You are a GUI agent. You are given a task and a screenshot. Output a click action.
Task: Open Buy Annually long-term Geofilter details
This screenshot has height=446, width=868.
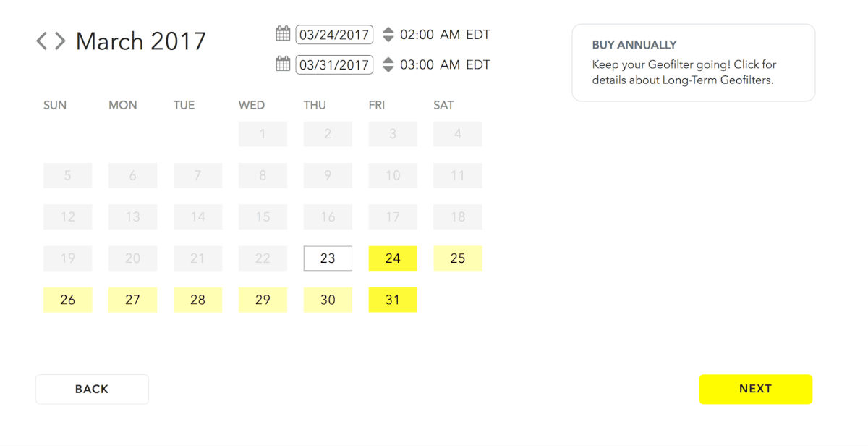click(x=694, y=63)
